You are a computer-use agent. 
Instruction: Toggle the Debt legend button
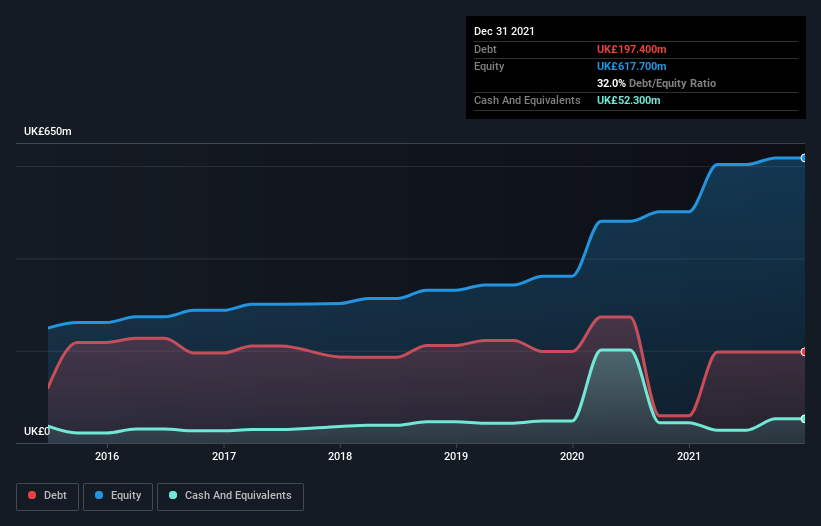click(x=47, y=496)
